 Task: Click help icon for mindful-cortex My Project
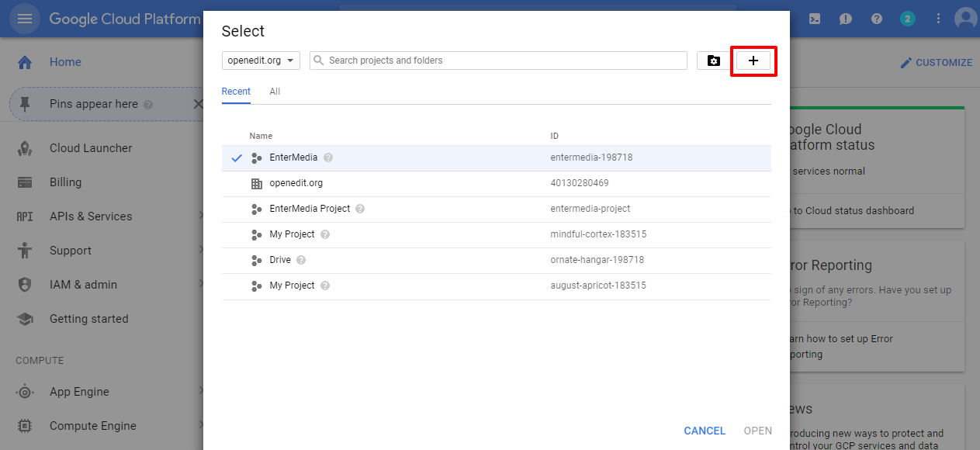(x=325, y=234)
